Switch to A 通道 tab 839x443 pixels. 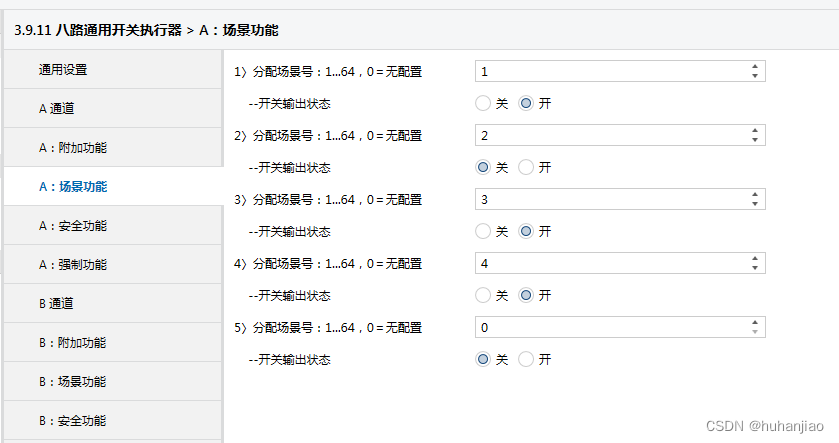click(112, 108)
